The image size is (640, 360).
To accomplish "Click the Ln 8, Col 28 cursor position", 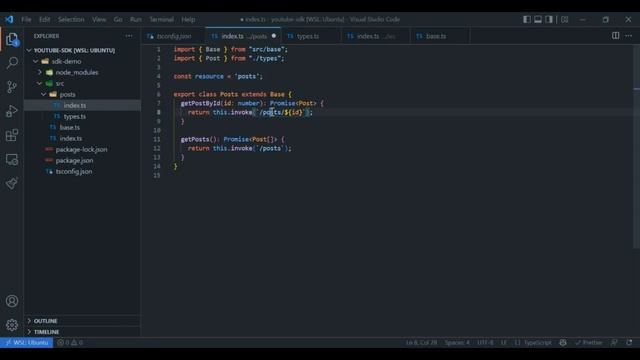I will pos(421,342).
